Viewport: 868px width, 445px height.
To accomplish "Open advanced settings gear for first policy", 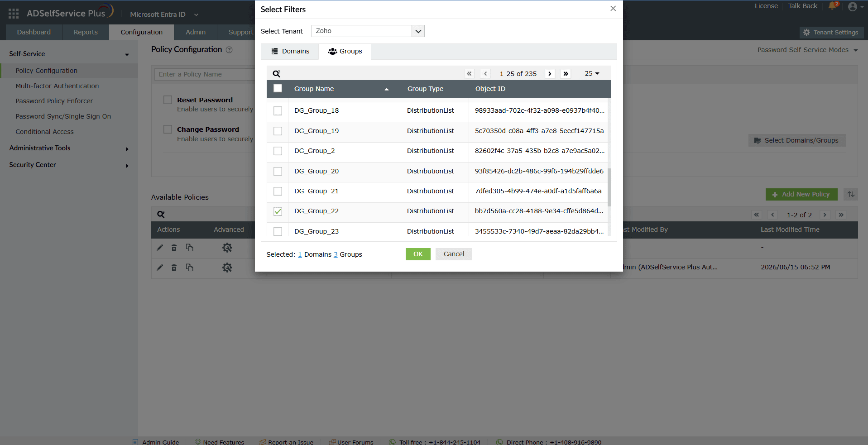I will 227,248.
